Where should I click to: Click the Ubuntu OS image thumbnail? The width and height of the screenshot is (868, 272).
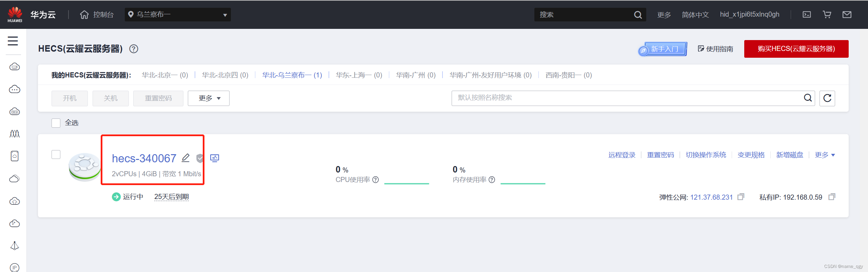(x=85, y=167)
